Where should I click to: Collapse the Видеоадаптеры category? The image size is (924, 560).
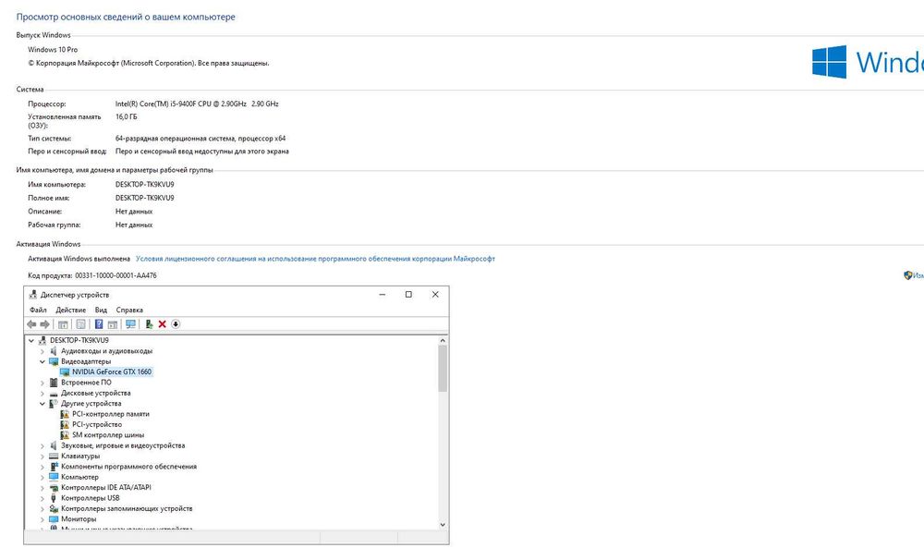(42, 361)
